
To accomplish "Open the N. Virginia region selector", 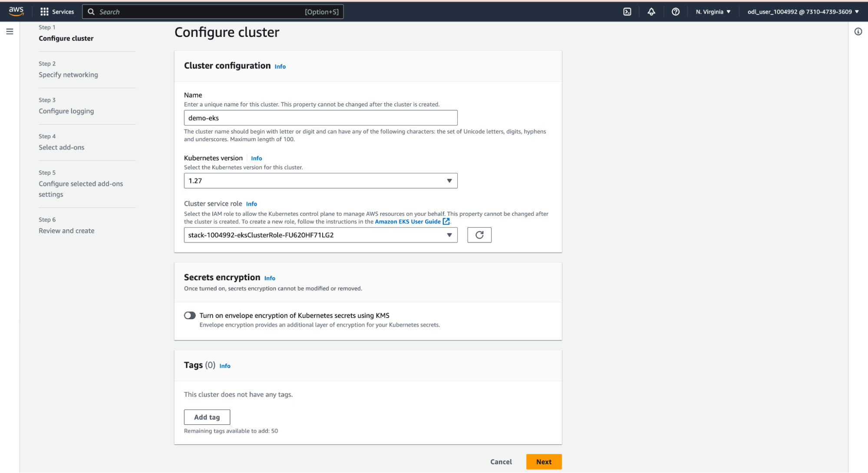I will coord(713,12).
